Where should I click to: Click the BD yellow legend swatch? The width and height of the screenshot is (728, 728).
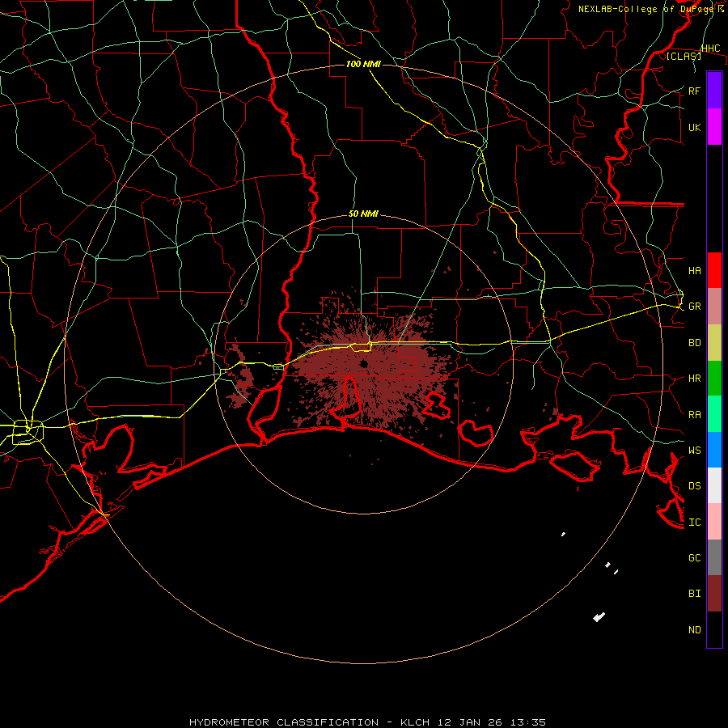pos(714,343)
